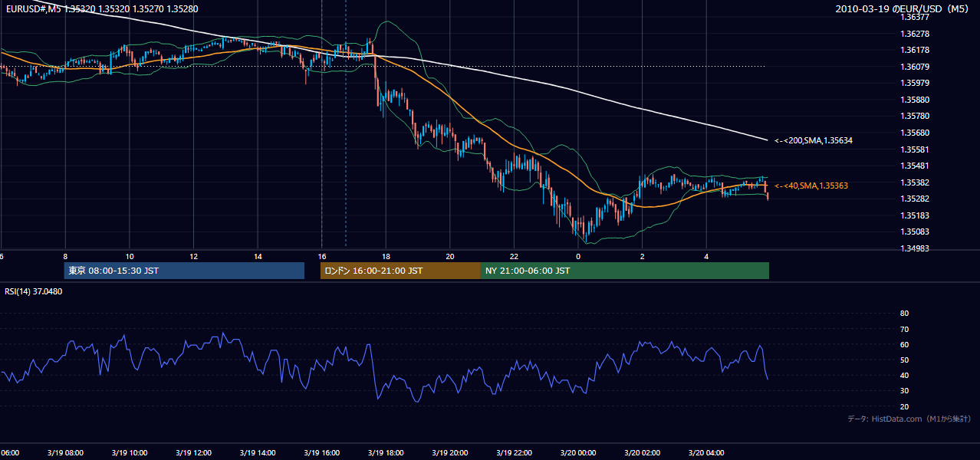Click the bottom axis label 3/19 20:00

point(450,453)
